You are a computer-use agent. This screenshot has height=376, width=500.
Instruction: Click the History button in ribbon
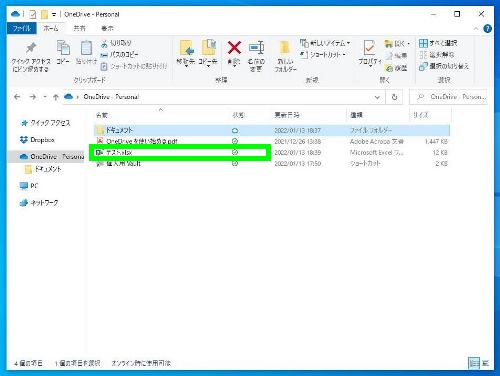tap(396, 68)
